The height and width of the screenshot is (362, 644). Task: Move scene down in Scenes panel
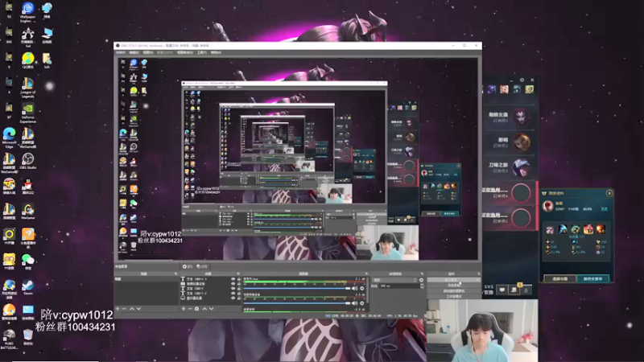(138, 309)
